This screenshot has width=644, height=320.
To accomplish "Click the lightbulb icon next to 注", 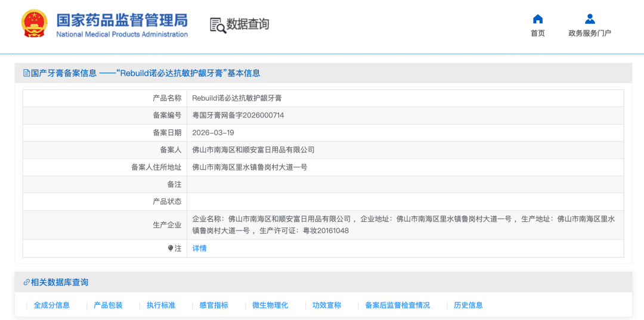I will click(x=171, y=248).
